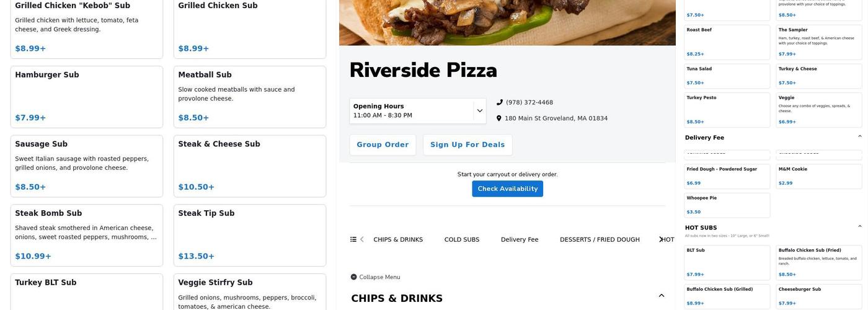Click the Collapse Menu minus icon
This screenshot has height=310, width=868.
pos(353,277)
